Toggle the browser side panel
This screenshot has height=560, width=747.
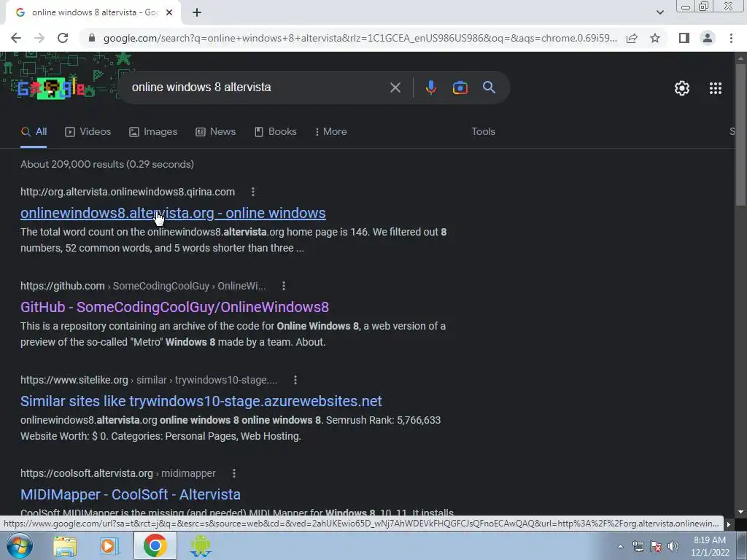[684, 38]
